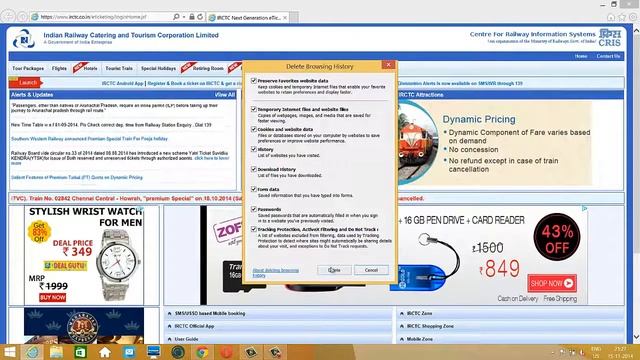
Task: Click the IRCTC logo in the page header
Action: point(24,39)
